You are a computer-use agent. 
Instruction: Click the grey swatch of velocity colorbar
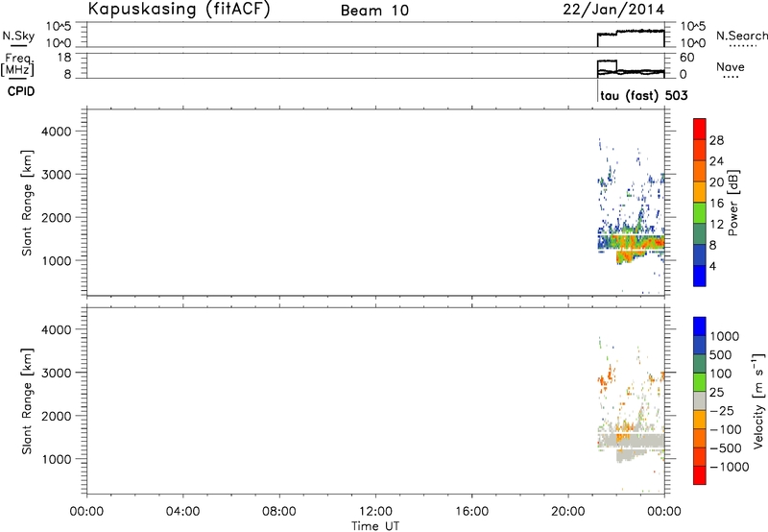tap(700, 400)
